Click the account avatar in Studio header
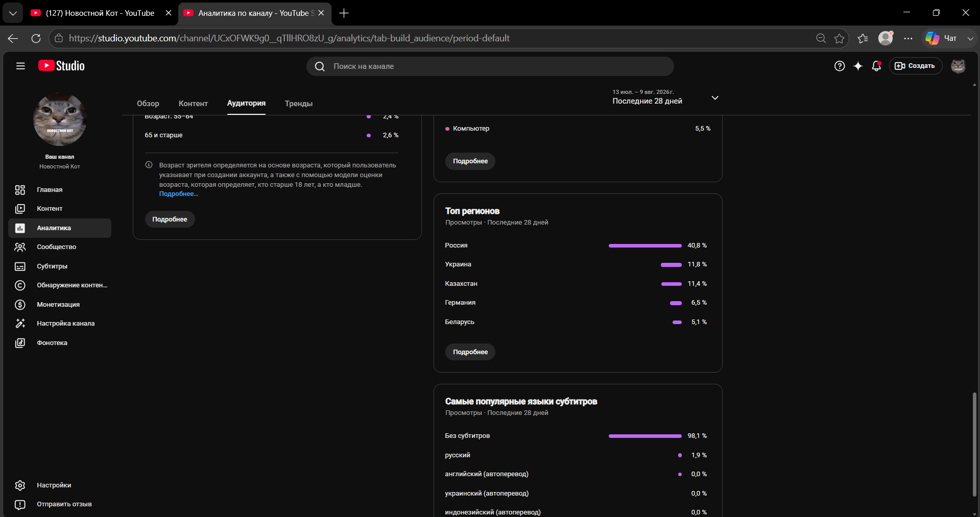Screen dimensions: 980x517 tap(958, 66)
